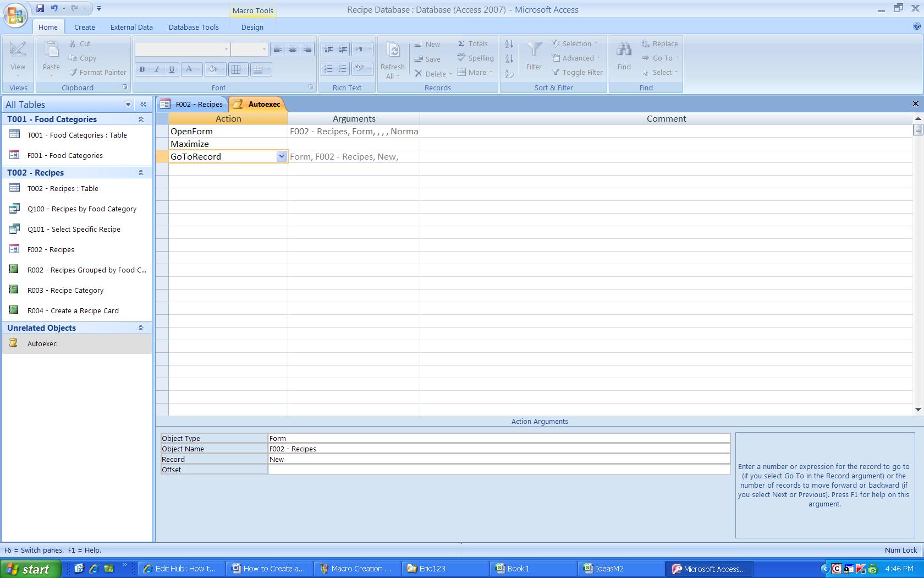Click the Toggle Filter button
Image resolution: width=924 pixels, height=578 pixels.
[577, 72]
